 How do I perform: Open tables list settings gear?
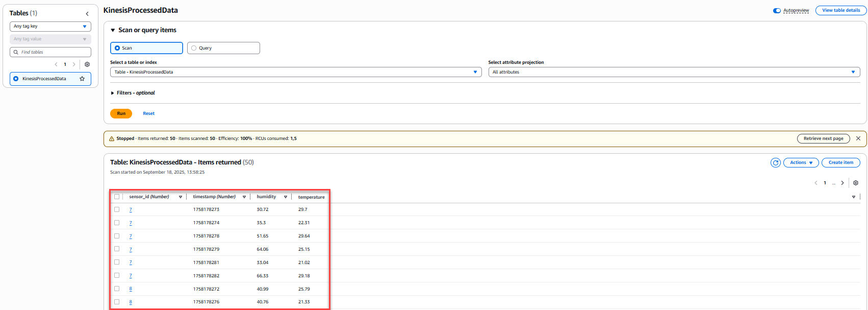click(x=87, y=64)
